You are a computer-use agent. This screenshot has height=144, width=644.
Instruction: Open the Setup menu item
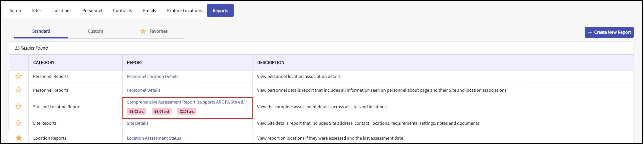[15, 11]
